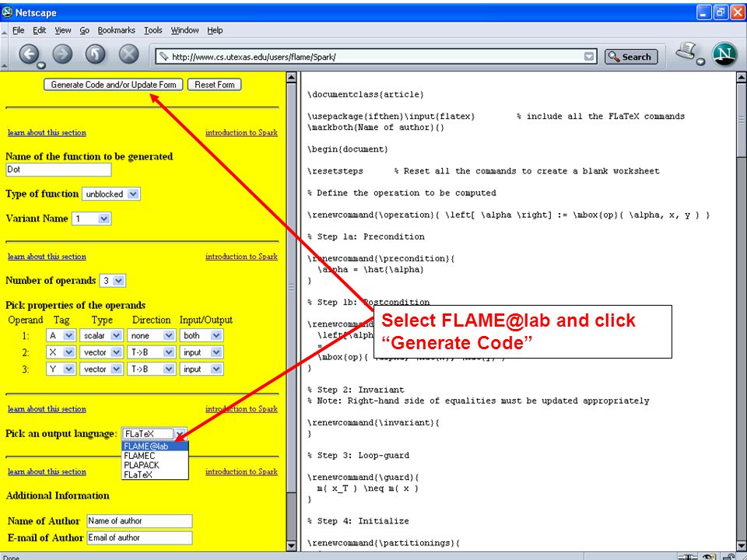The image size is (747, 560).
Task: Click the function name field containing Dot
Action: click(58, 170)
